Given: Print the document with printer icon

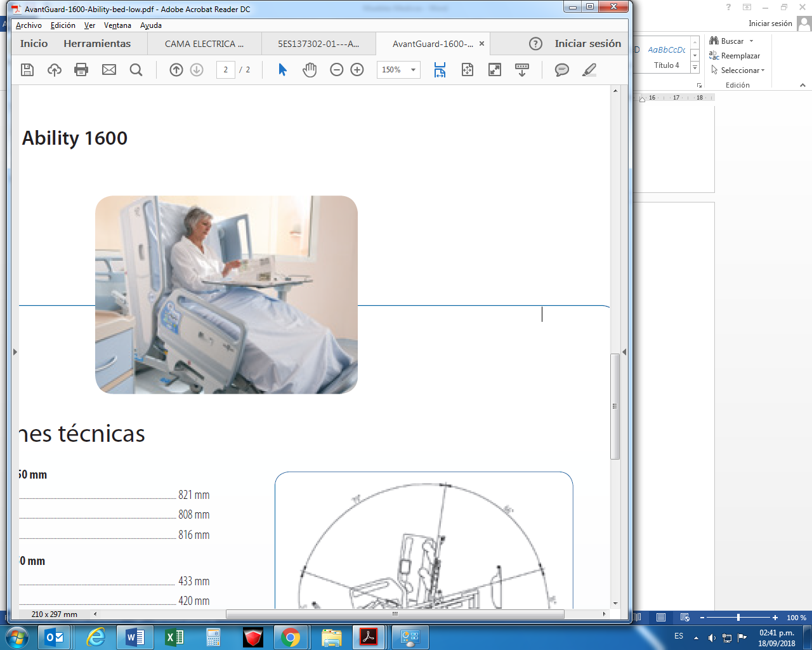Looking at the screenshot, I should (x=81, y=70).
